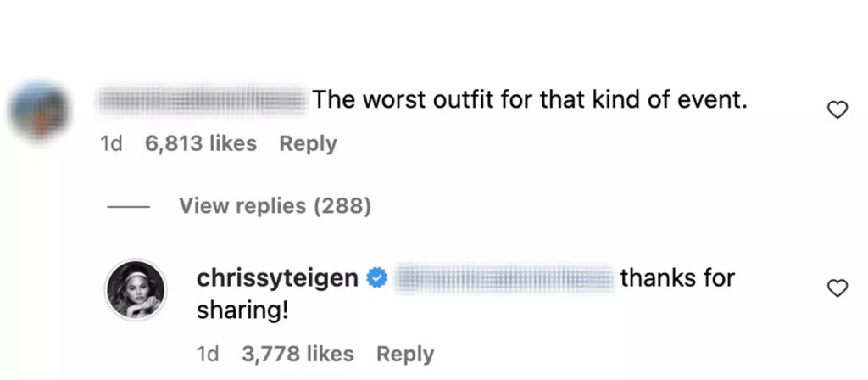Click the word "sharing!" in the reply
The height and width of the screenshot is (380, 868).
point(242,310)
